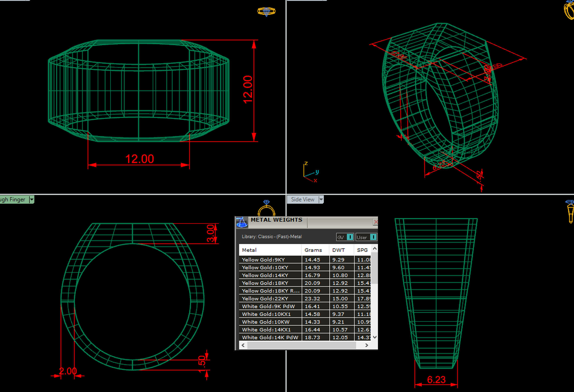Click the 3.00 dimension in through-finger view

[210, 233]
